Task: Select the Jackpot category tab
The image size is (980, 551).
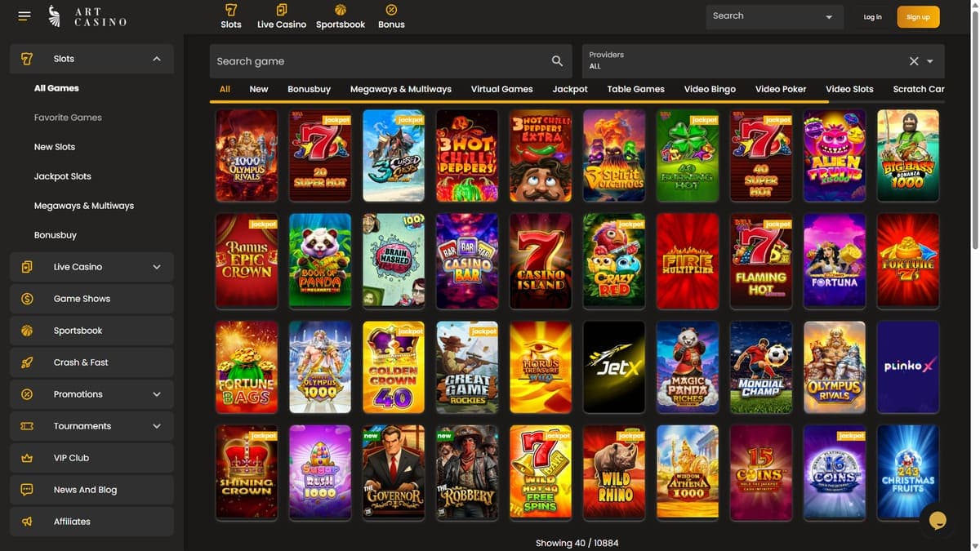Action: (570, 89)
